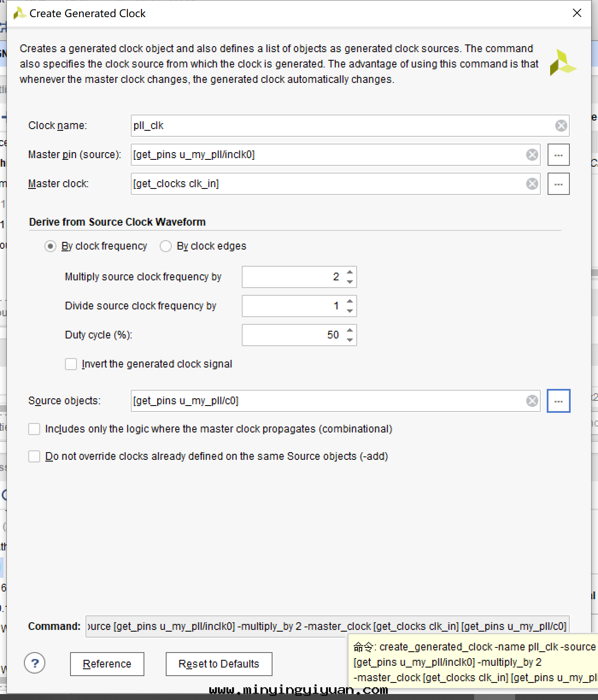This screenshot has width=598, height=700.
Task: Increase the multiply source clock frequency value
Action: 350,272
